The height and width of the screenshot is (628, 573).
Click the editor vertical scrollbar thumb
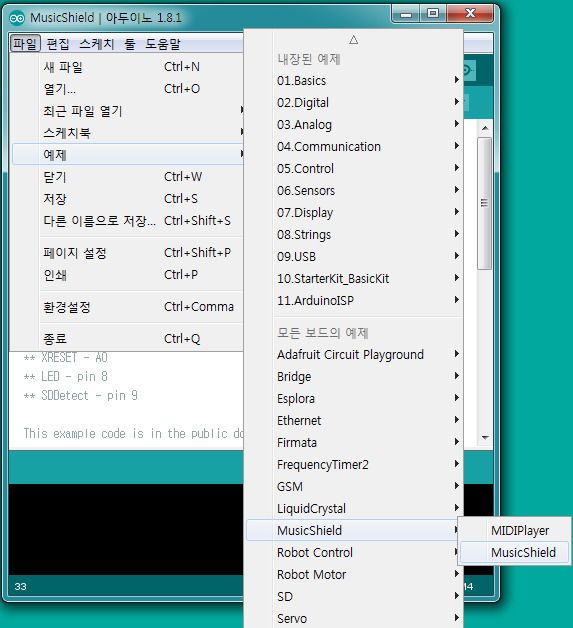tap(485, 203)
